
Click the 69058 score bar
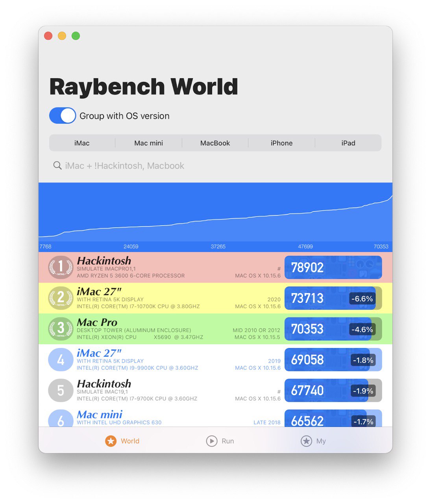[x=333, y=359]
